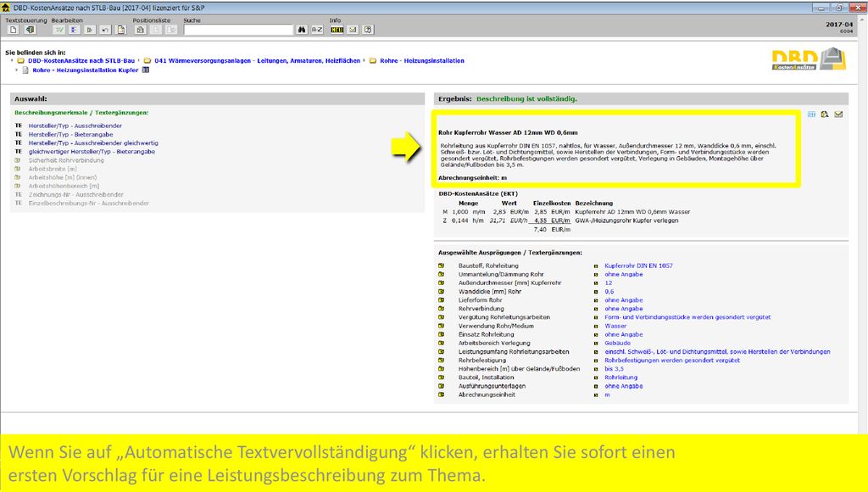Select Hersteller/Typ - Ausschreibender
This screenshot has width=868, height=492.
75,126
